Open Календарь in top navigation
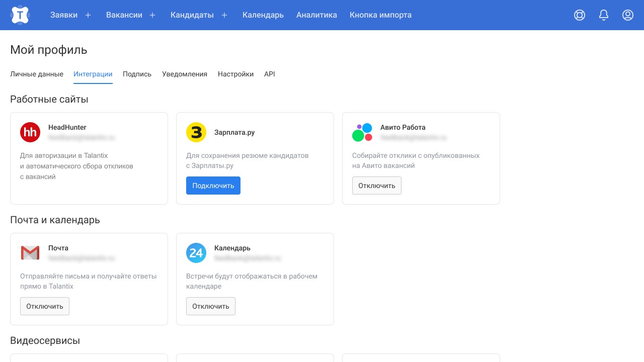 click(263, 15)
